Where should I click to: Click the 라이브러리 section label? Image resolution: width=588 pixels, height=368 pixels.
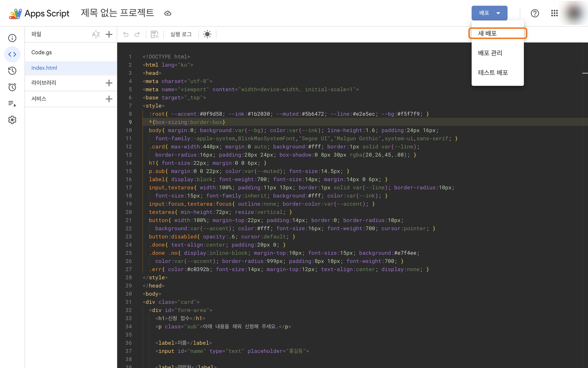coord(44,83)
